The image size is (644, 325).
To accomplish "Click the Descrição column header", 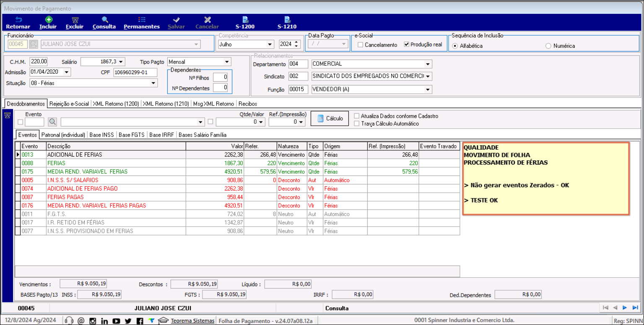I will pyautogui.click(x=116, y=146).
